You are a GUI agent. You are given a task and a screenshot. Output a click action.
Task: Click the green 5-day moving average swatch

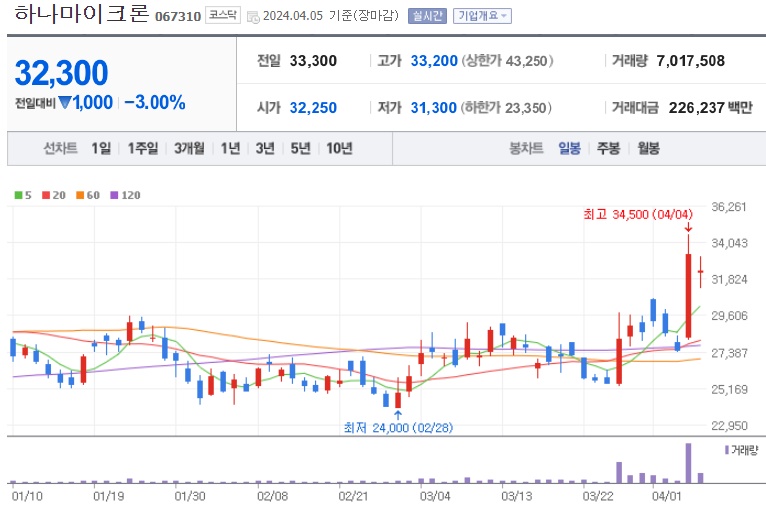tap(19, 195)
